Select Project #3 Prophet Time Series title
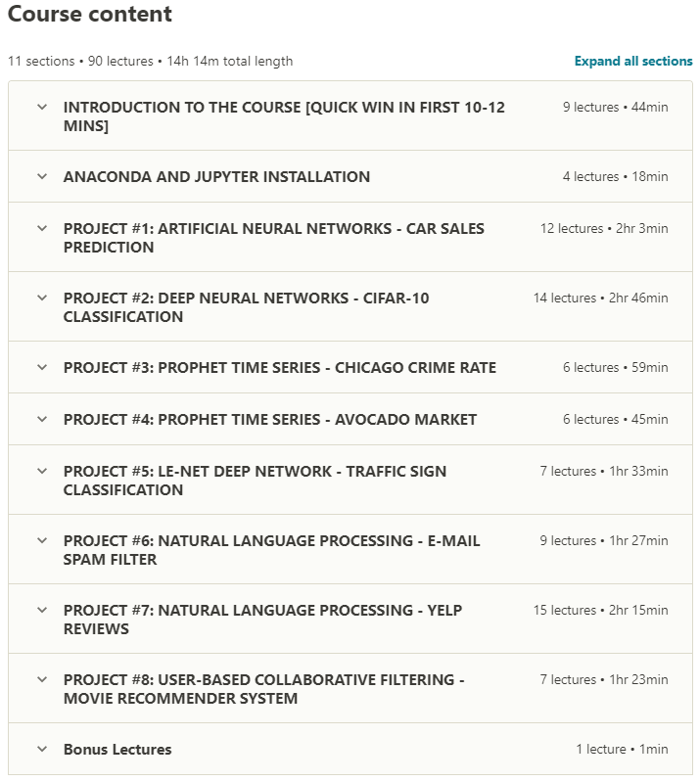 tap(279, 368)
